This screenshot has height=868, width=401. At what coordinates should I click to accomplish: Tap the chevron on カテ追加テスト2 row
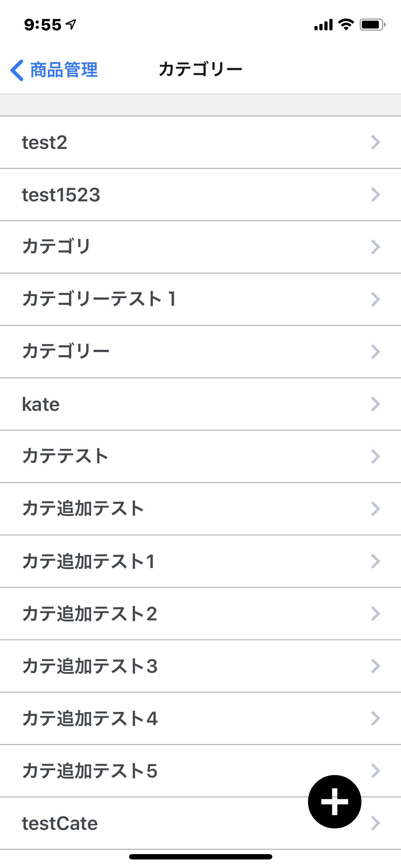point(375,614)
